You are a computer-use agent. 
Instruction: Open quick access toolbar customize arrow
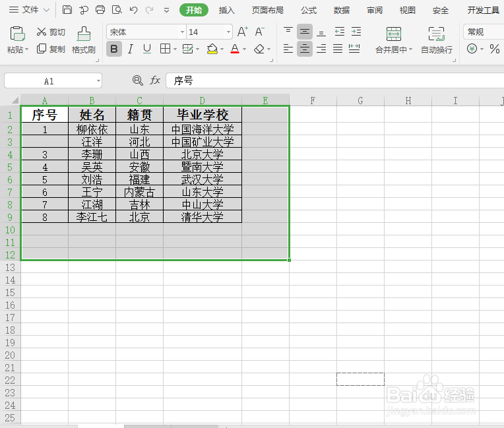[166, 11]
